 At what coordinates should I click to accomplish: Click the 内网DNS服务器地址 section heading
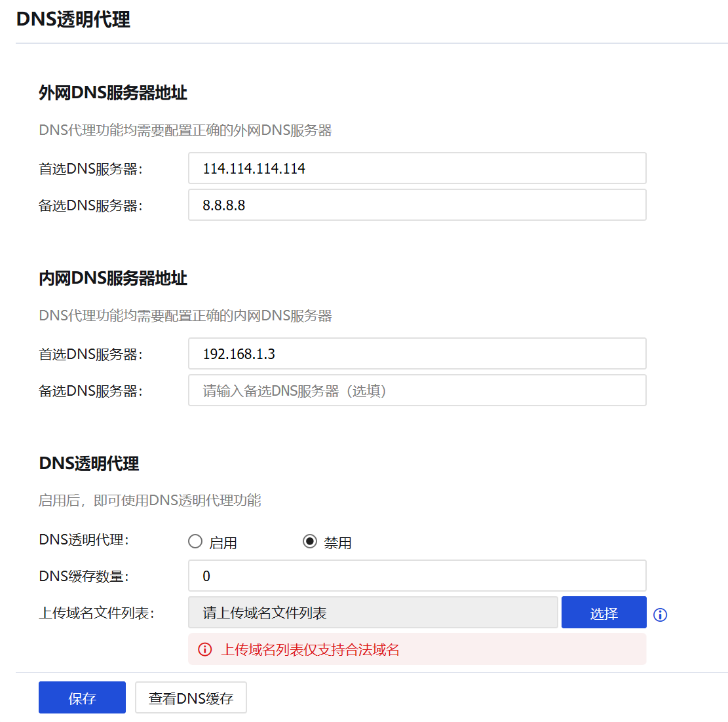click(x=112, y=279)
